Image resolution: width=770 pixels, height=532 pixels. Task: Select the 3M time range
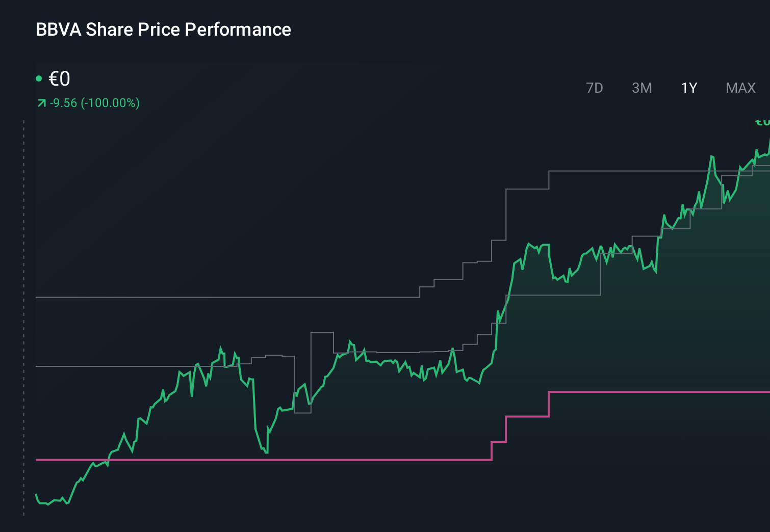[641, 88]
